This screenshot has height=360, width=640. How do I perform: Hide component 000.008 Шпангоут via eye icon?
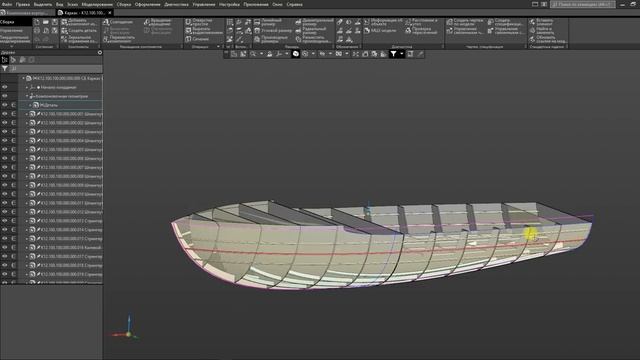4,176
